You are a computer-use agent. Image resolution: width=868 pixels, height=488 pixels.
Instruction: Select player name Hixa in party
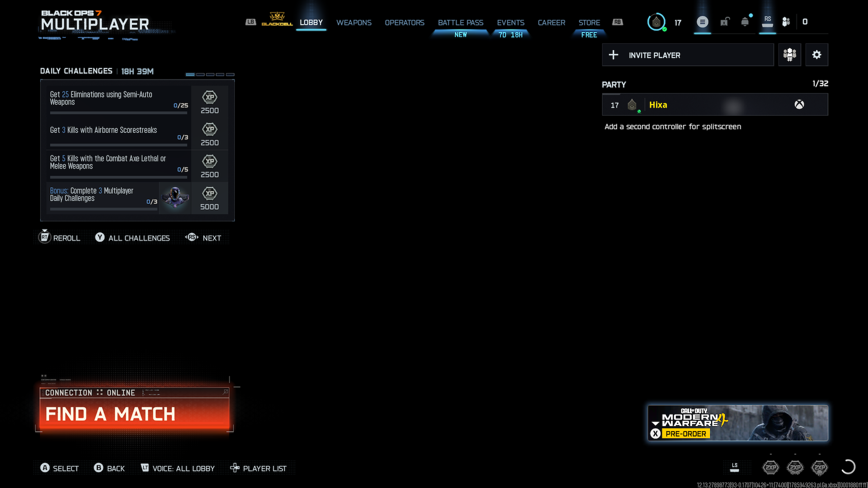(x=658, y=105)
